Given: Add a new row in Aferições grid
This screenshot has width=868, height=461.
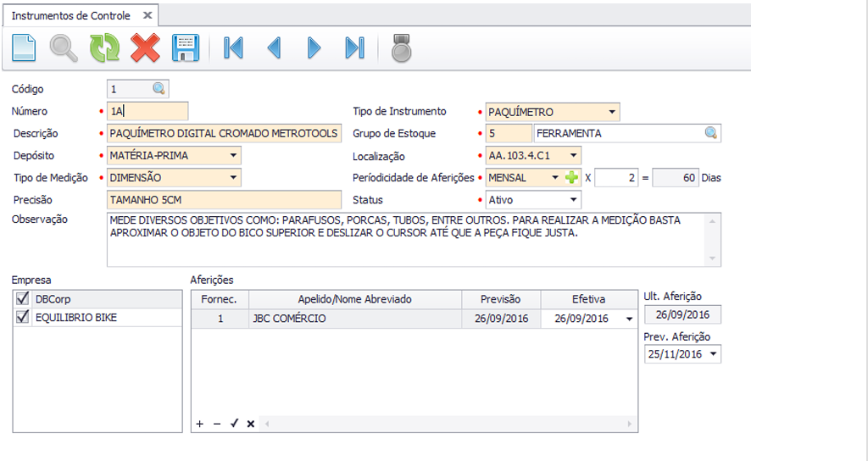Looking at the screenshot, I should point(200,423).
